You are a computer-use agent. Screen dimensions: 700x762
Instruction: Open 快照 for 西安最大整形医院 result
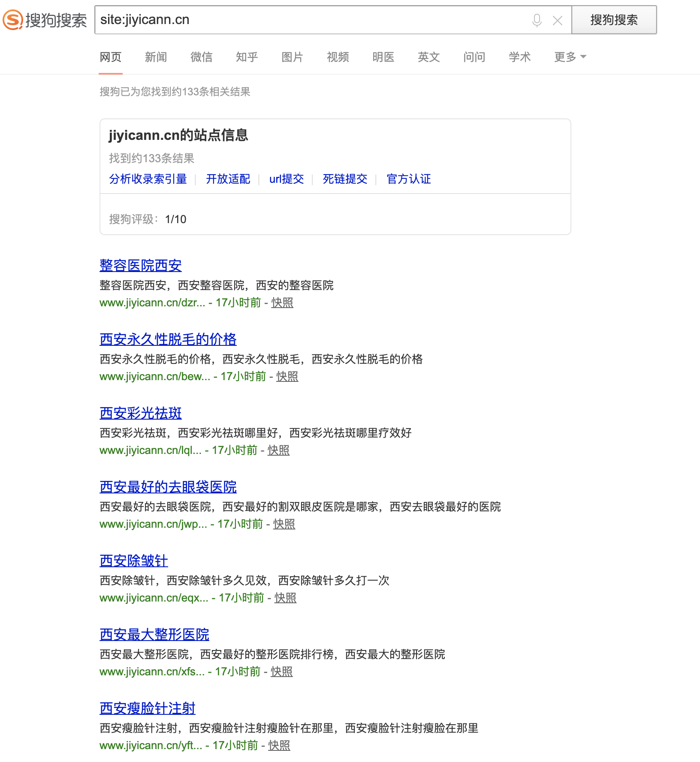point(282,672)
